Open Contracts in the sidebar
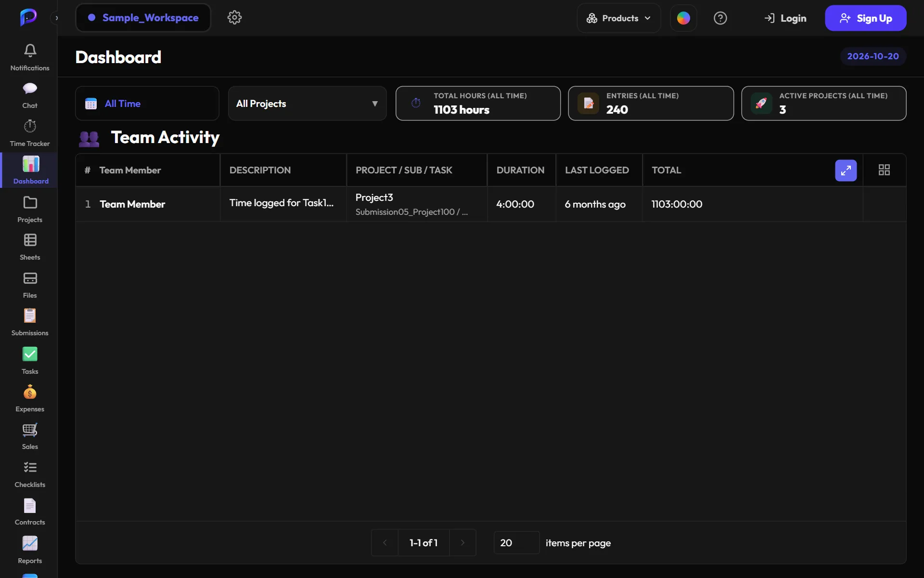This screenshot has width=924, height=578. pyautogui.click(x=30, y=512)
